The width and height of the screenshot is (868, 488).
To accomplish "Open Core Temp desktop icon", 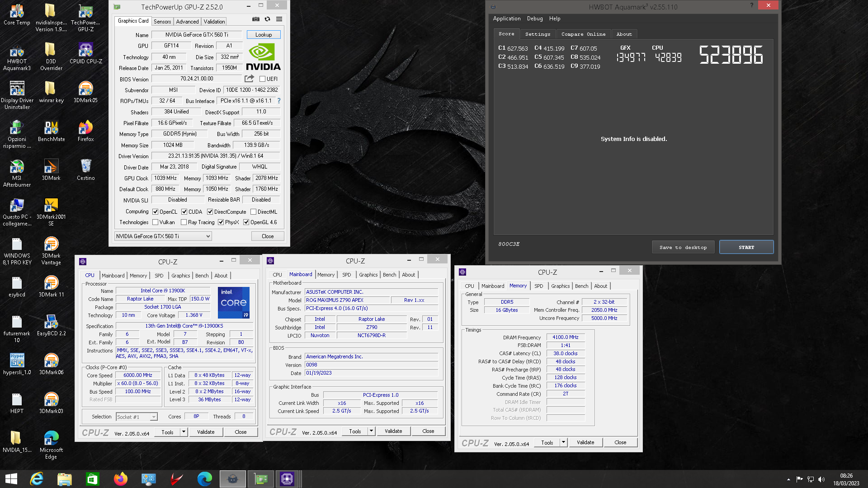I will (x=17, y=14).
